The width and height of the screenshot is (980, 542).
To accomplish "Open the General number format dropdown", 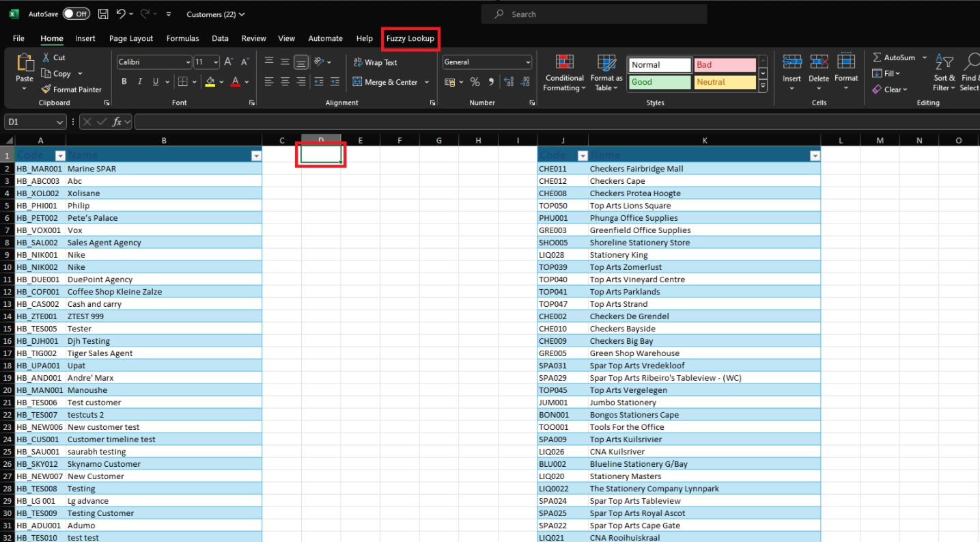I will 527,62.
